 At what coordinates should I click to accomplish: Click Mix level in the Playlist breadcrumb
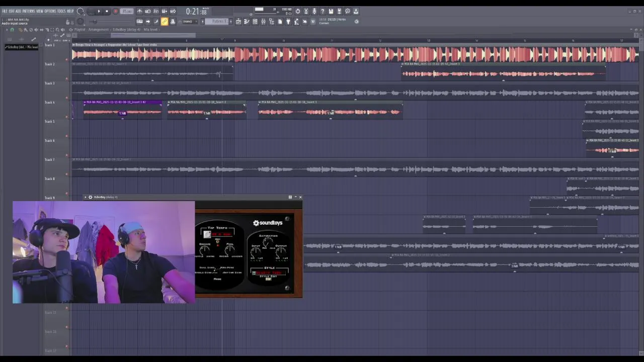coord(150,30)
